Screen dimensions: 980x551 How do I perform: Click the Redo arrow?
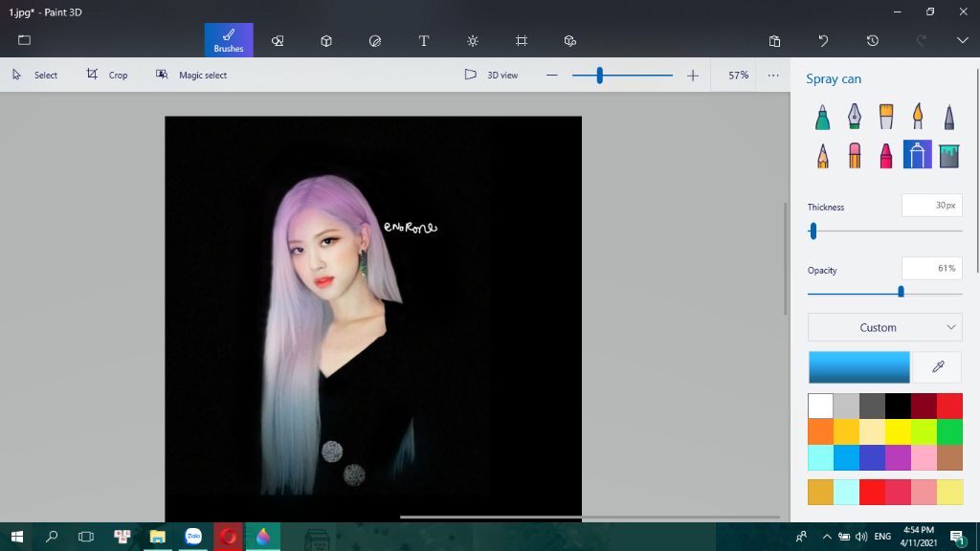coord(922,40)
